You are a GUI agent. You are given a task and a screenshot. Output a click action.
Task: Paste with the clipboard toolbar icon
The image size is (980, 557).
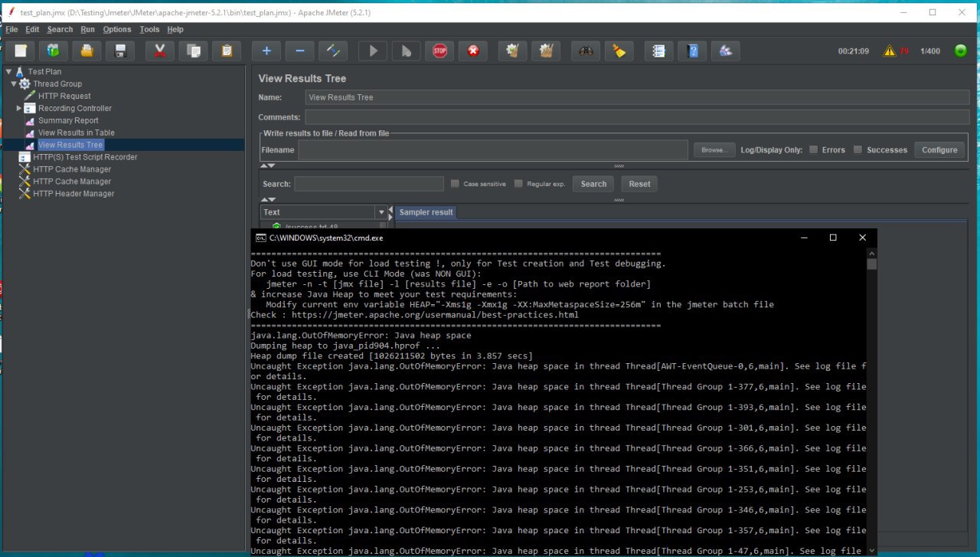point(227,51)
